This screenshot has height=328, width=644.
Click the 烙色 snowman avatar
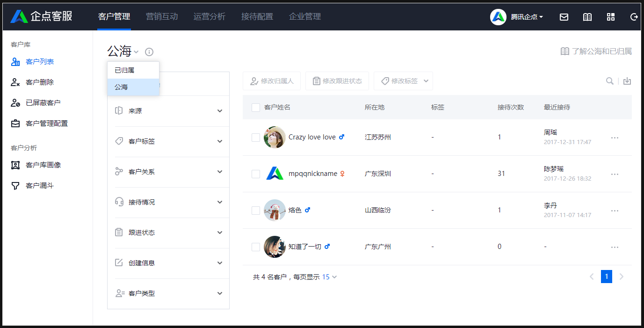tap(275, 210)
